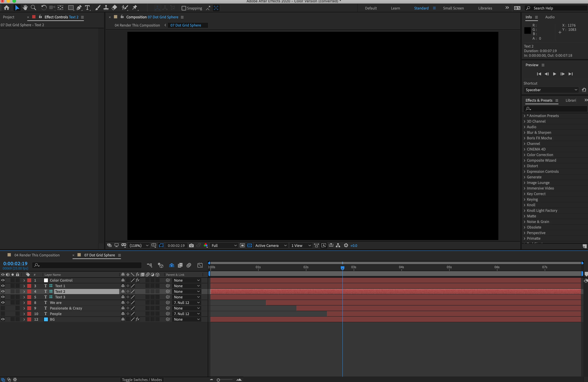
Task: Select the Eraser tool
Action: [x=114, y=8]
